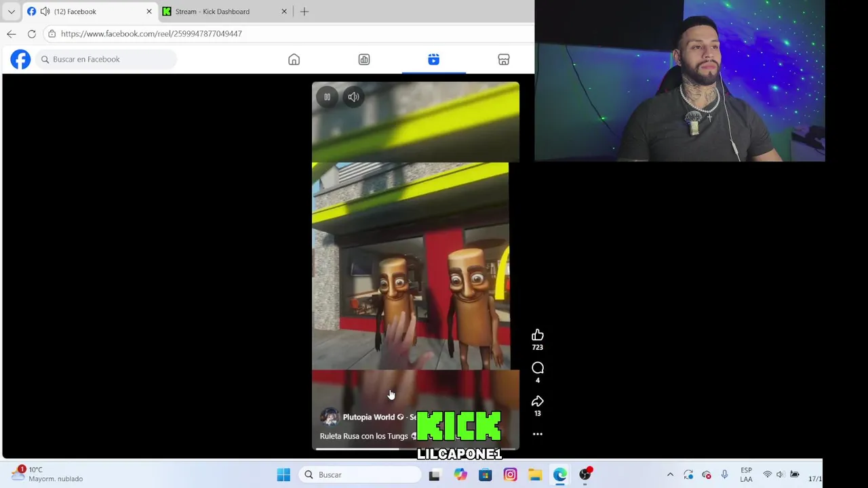Open Microsoft Store from taskbar
Viewport: 868px width, 488px height.
tap(486, 475)
